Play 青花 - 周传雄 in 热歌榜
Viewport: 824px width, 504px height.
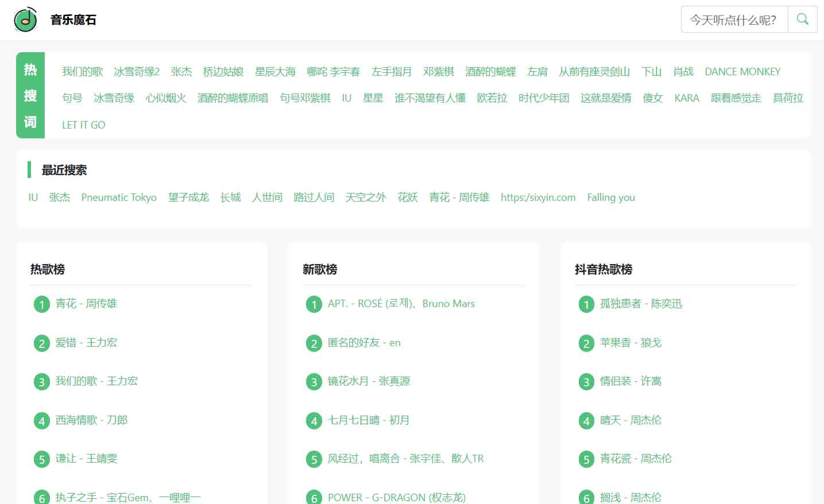tap(86, 304)
